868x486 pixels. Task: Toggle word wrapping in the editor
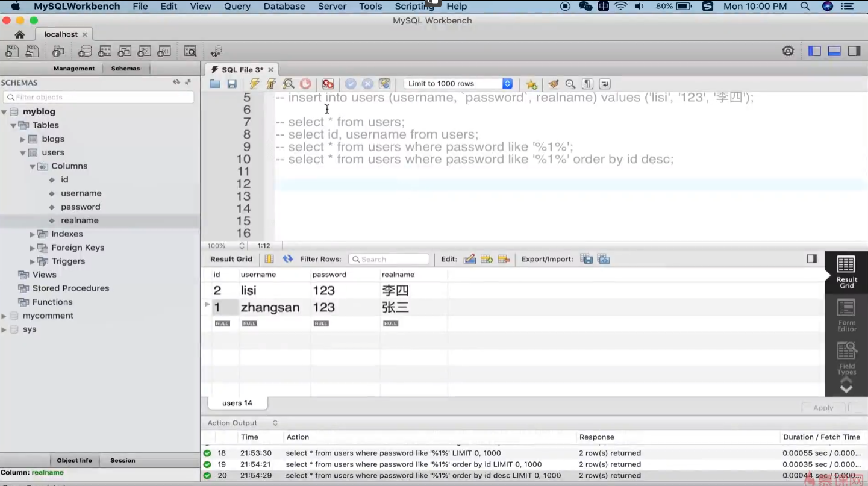click(605, 84)
